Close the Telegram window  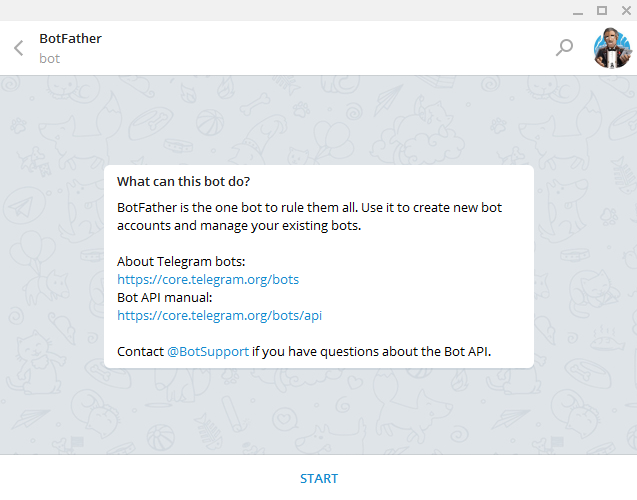click(x=626, y=11)
